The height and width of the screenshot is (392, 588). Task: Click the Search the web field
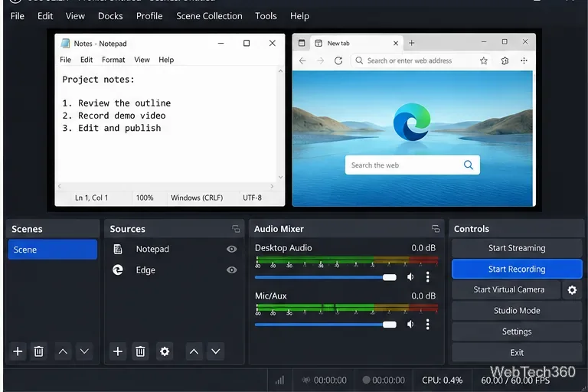click(412, 165)
